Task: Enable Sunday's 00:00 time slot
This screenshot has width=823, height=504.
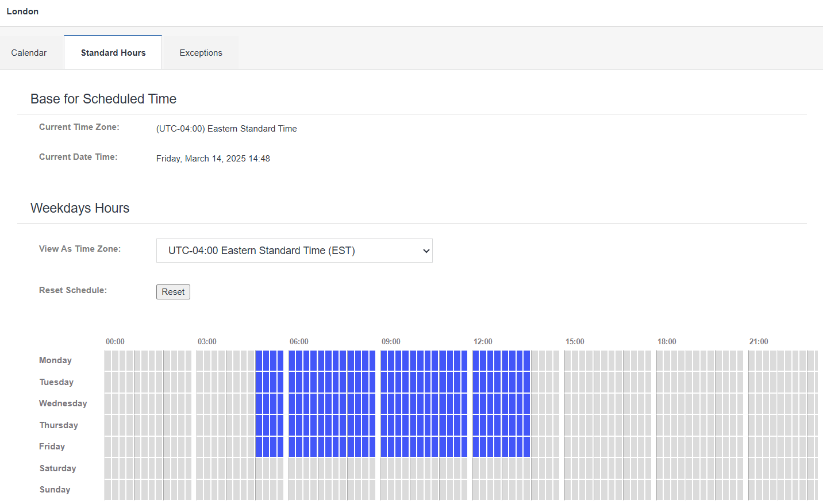Action: (108, 490)
